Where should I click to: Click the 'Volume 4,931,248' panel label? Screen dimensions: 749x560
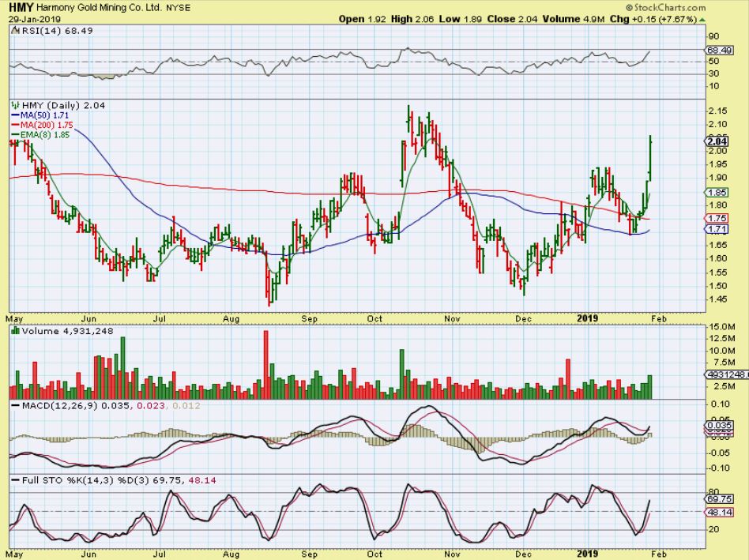click(x=67, y=331)
